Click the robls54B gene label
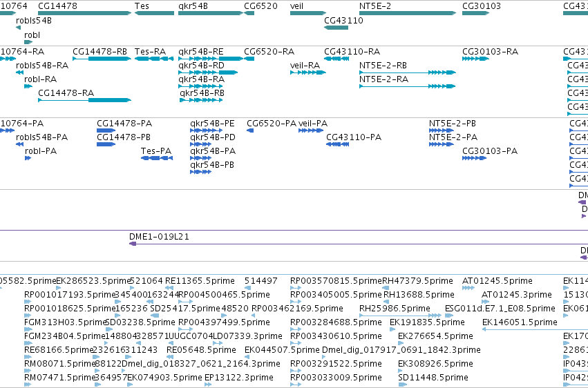 (x=34, y=21)
